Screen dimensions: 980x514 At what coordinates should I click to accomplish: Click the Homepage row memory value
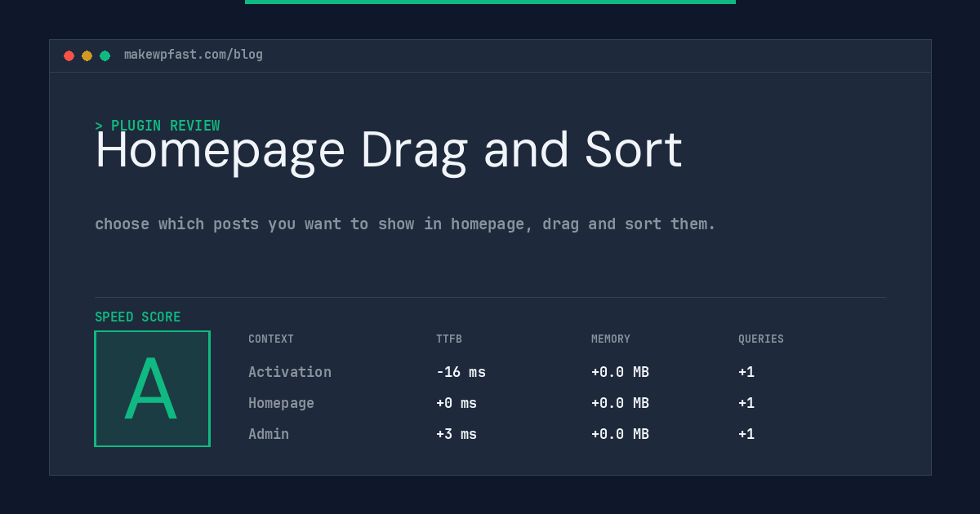click(x=620, y=403)
